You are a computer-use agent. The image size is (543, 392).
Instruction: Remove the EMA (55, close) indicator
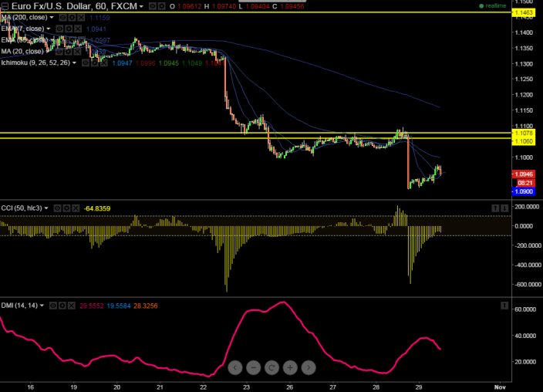click(x=81, y=40)
